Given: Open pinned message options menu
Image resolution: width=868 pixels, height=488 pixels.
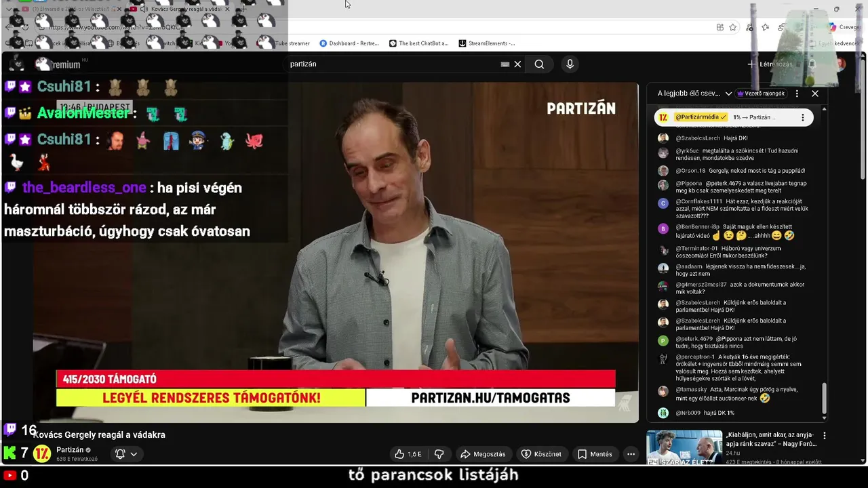Looking at the screenshot, I should pos(802,117).
